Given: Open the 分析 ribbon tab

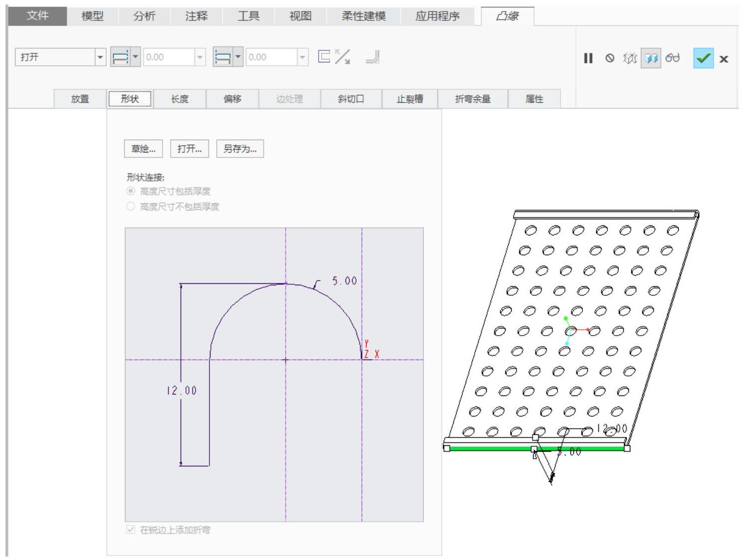Looking at the screenshot, I should [144, 16].
